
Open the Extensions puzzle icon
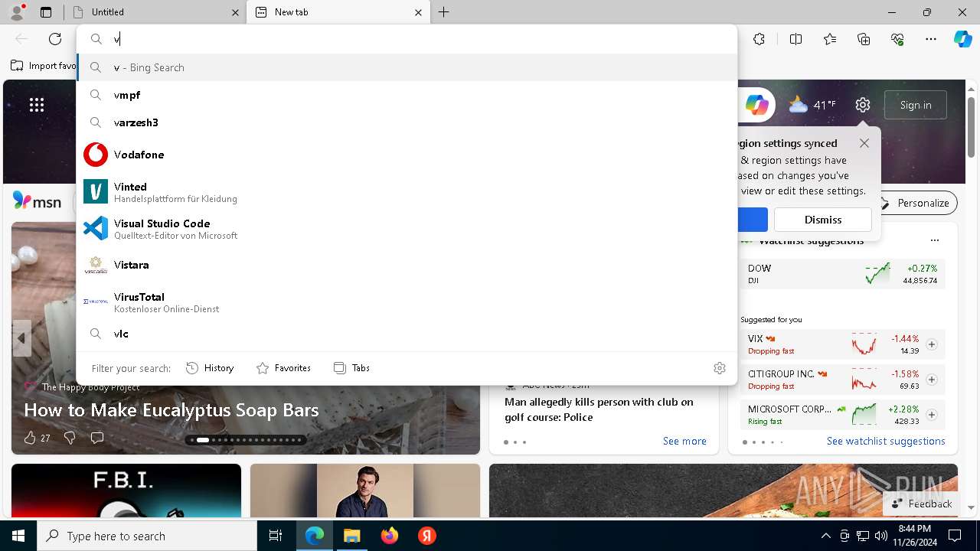pyautogui.click(x=759, y=39)
